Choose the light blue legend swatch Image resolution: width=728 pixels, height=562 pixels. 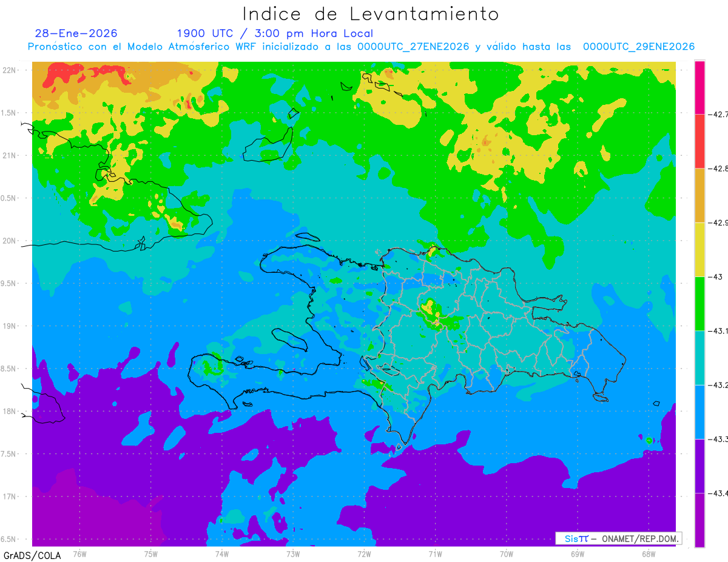click(x=699, y=411)
